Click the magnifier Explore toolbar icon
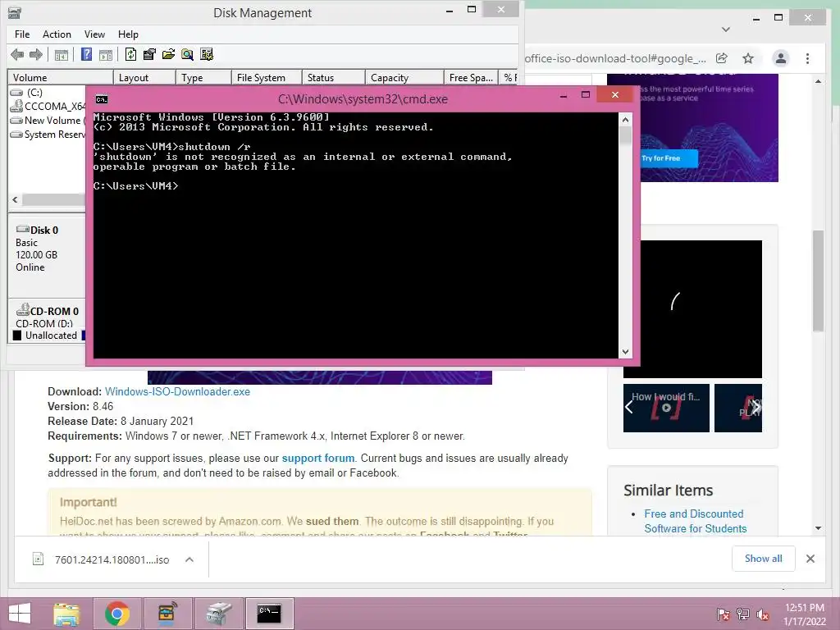 pos(188,54)
